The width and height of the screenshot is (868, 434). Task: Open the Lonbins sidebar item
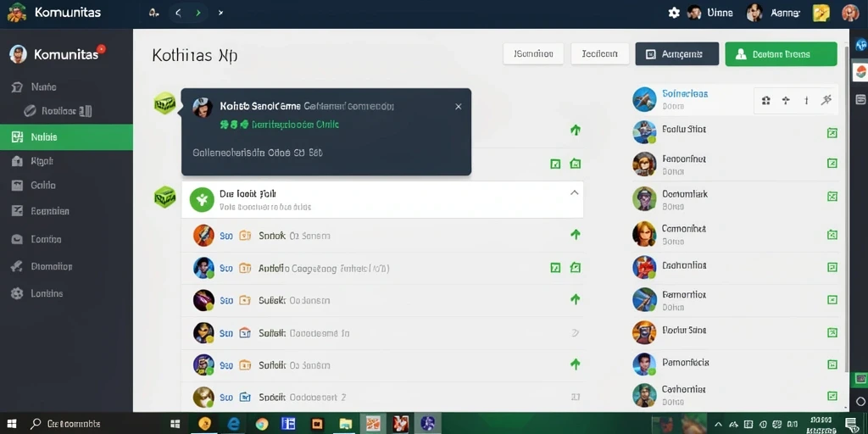[66, 293]
